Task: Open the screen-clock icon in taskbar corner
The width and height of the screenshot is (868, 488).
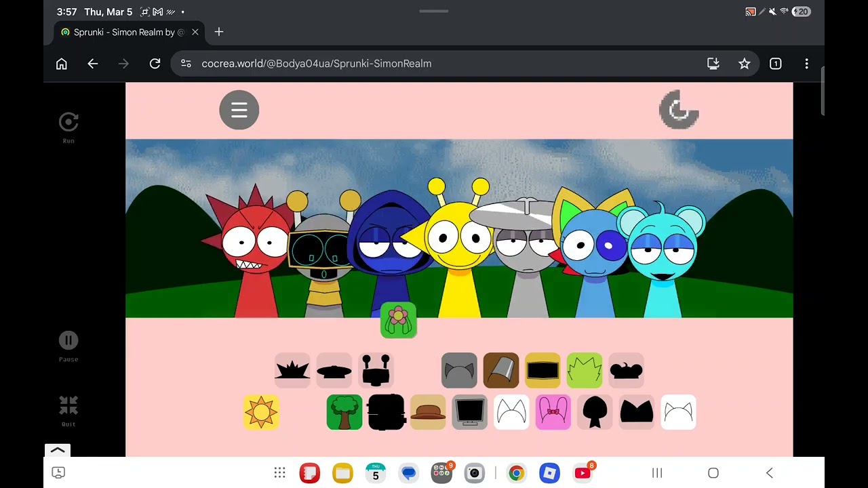Action: pyautogui.click(x=58, y=472)
